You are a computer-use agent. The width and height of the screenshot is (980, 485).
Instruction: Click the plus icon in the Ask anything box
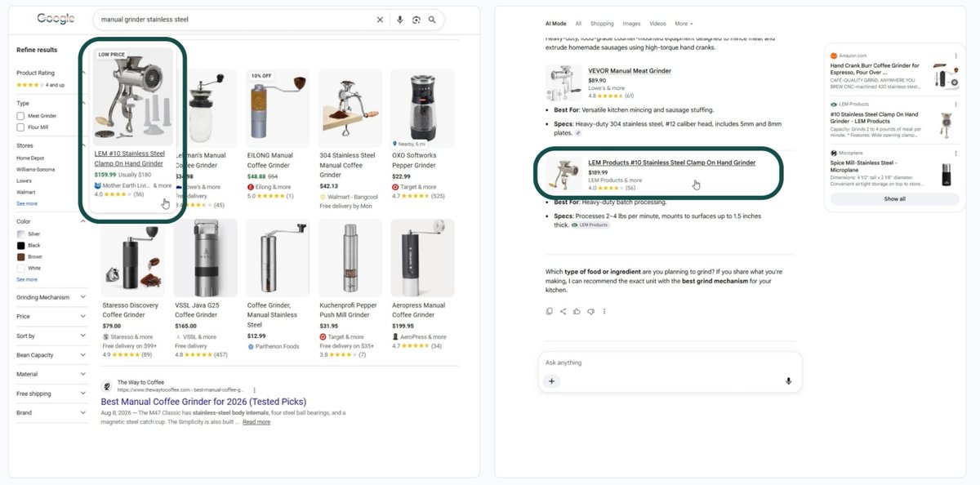point(551,380)
